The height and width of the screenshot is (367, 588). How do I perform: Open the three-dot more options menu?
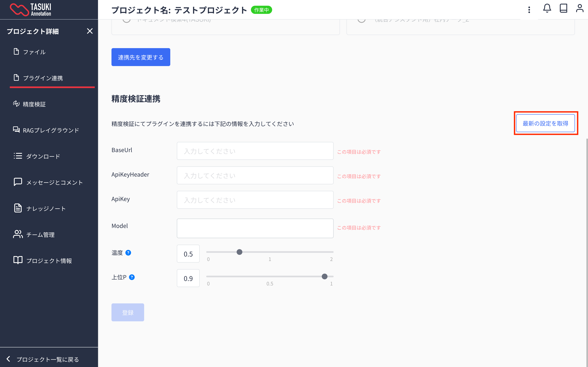529,10
